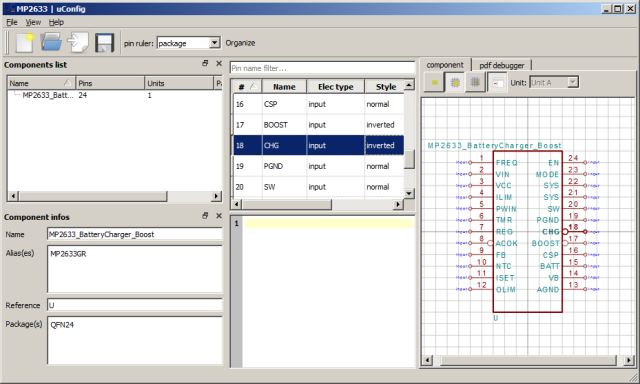Switch to the pdf debugger tab
Viewport: 640px width, 384px height.
pyautogui.click(x=502, y=65)
